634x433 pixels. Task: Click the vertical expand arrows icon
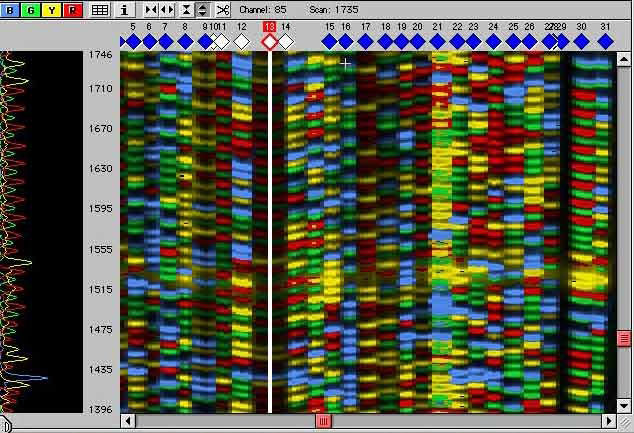[x=203, y=10]
